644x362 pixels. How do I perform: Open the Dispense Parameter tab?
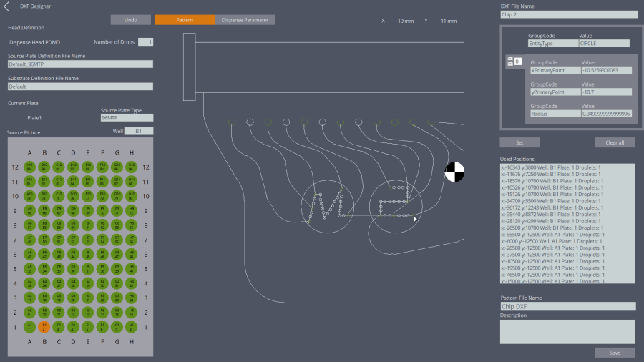click(245, 20)
